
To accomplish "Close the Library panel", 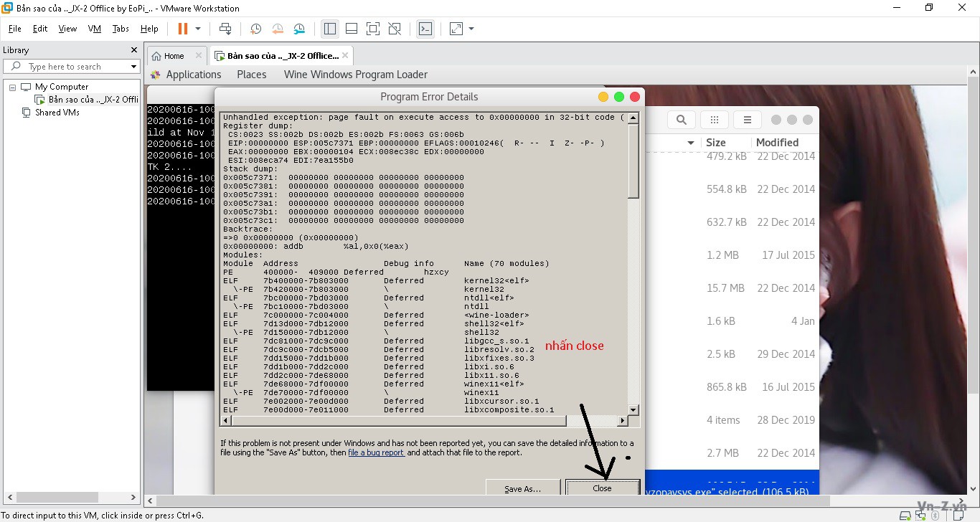I will pyautogui.click(x=133, y=50).
